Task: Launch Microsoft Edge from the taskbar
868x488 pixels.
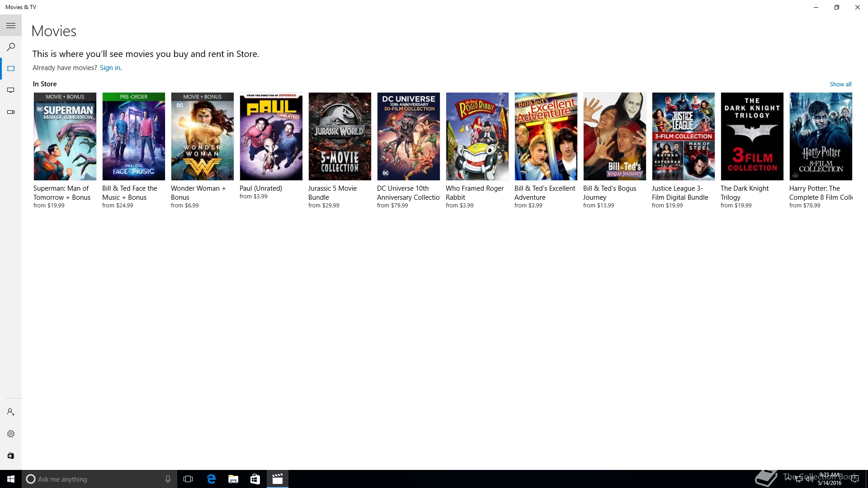Action: click(x=211, y=479)
